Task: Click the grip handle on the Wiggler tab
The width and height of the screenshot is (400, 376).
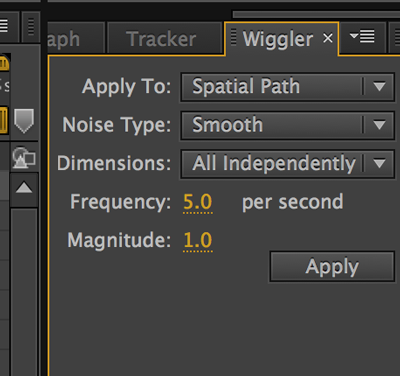Action: 233,37
